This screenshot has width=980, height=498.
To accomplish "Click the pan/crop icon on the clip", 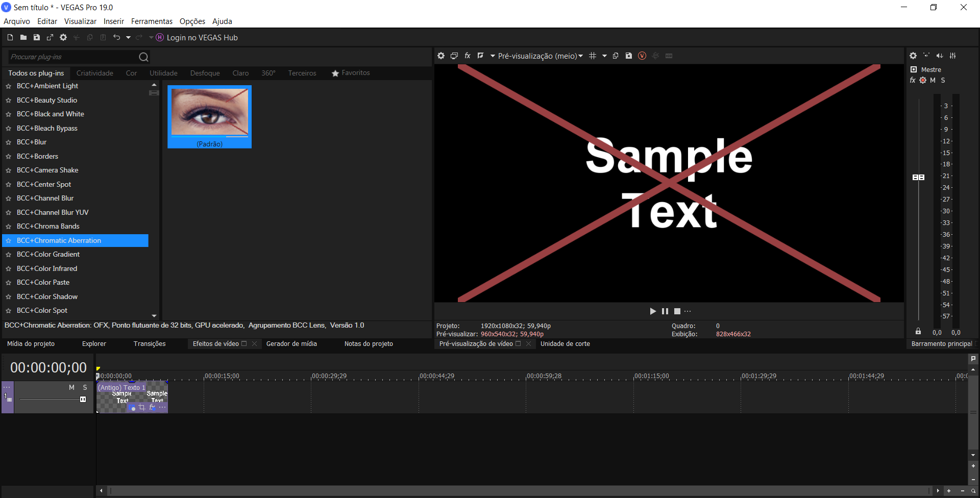I will (142, 408).
